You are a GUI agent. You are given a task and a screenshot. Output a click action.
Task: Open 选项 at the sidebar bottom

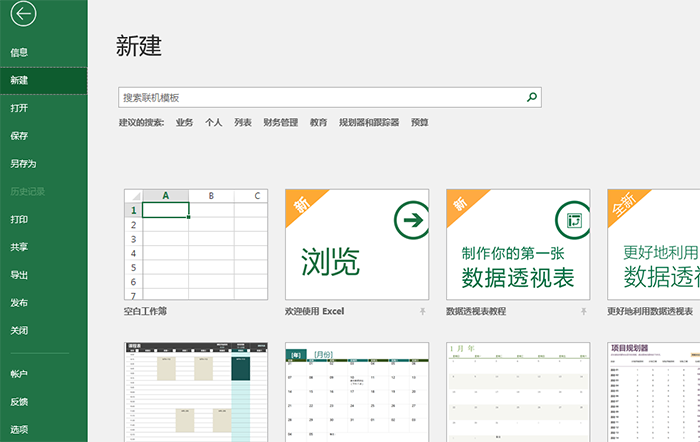tap(19, 429)
